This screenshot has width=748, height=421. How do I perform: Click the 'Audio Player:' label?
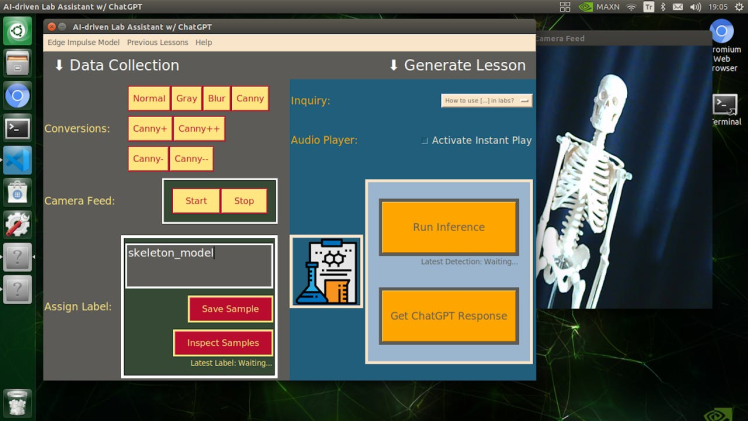[x=324, y=140]
